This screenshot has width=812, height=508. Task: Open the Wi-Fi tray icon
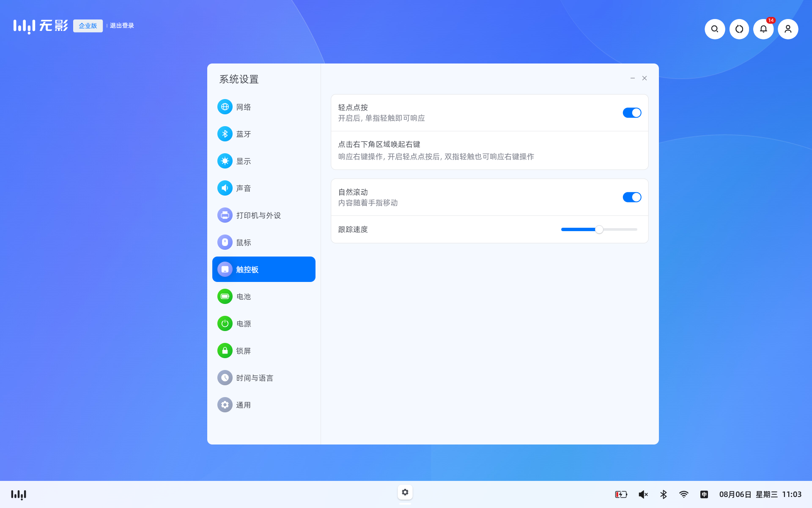pos(684,494)
